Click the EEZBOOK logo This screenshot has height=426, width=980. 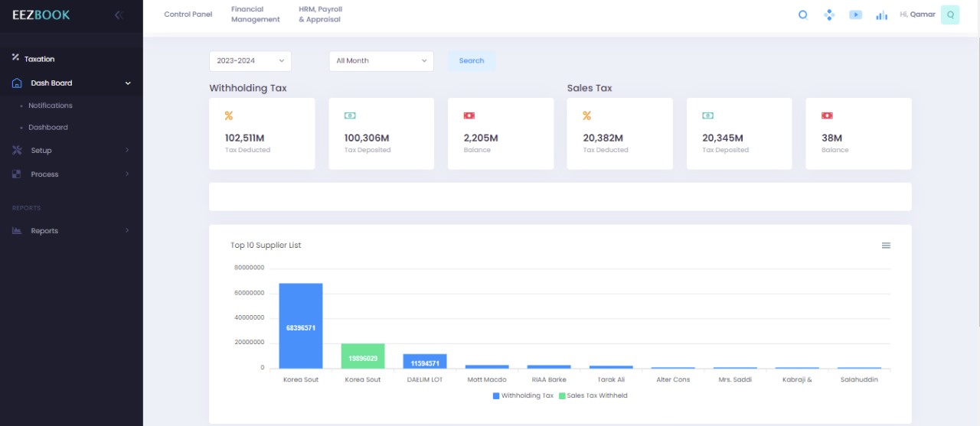[x=41, y=15]
